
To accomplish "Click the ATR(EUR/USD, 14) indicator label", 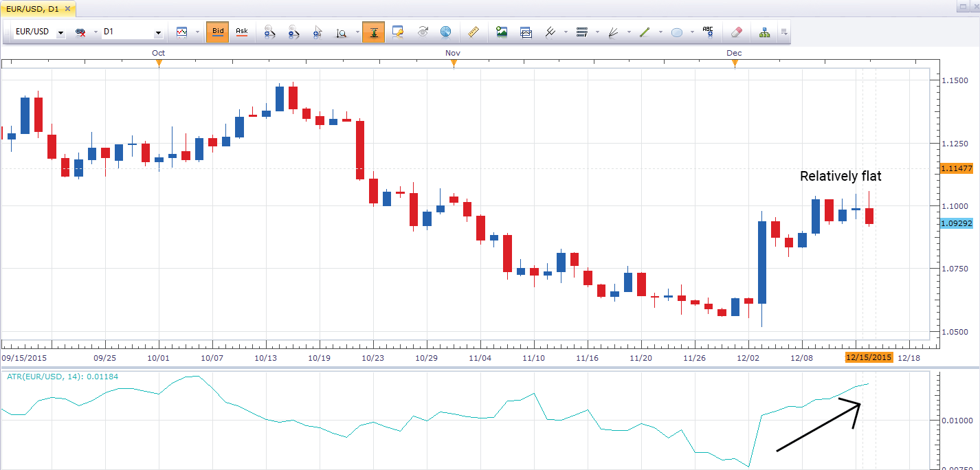I will pos(51,375).
